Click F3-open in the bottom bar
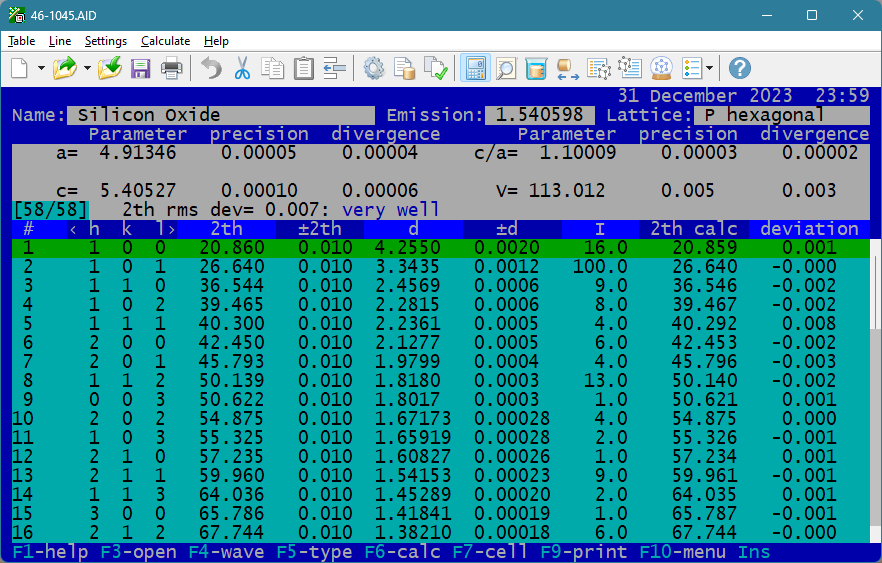882x563 pixels. (138, 552)
